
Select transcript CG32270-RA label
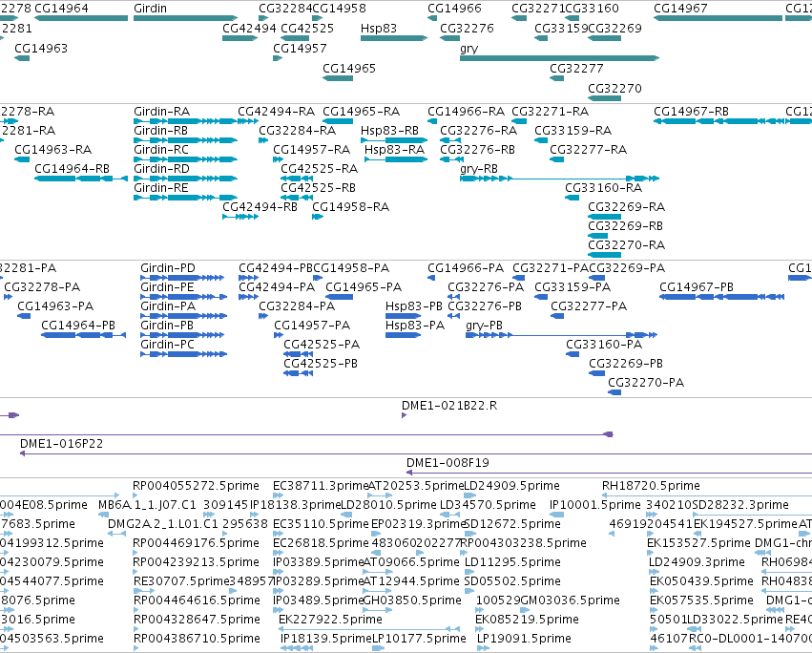point(626,245)
